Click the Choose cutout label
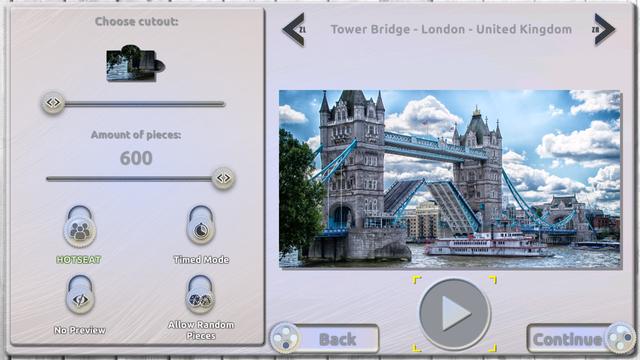640x360 pixels. (x=136, y=22)
